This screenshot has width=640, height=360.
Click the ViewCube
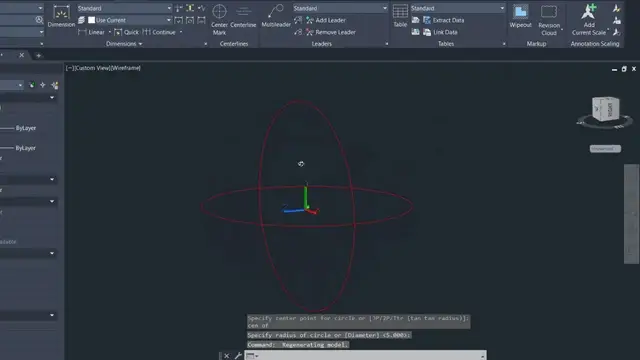click(605, 109)
